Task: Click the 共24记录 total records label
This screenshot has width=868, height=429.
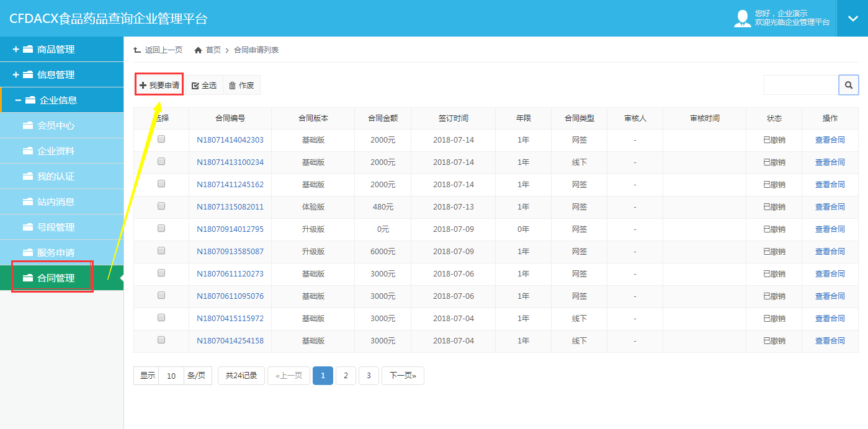Action: coord(241,376)
